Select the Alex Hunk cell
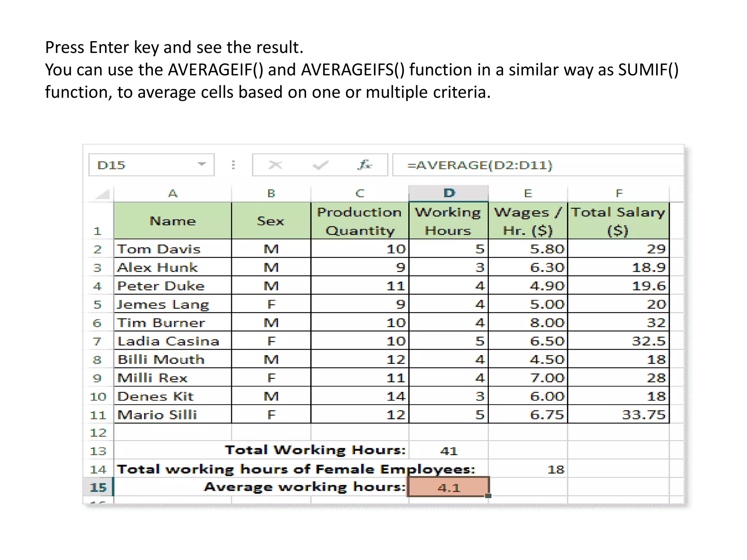This screenshot has width=747, height=560. [x=173, y=267]
